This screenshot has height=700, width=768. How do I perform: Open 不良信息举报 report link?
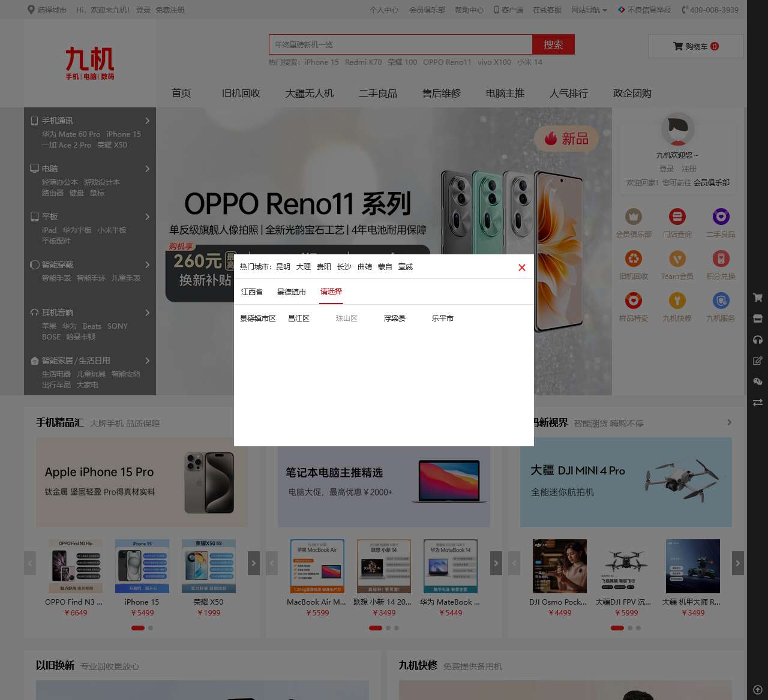pos(644,10)
